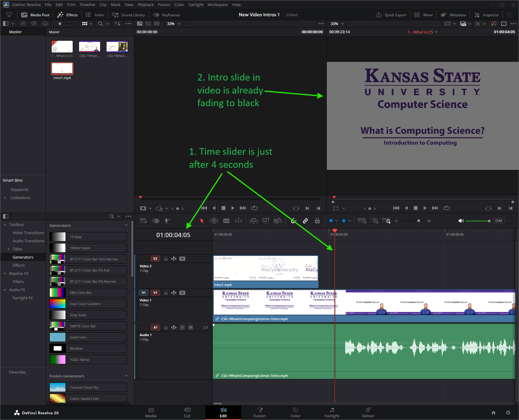Mute the timeline speaker icon
The height and width of the screenshot is (420, 519).
[x=461, y=221]
